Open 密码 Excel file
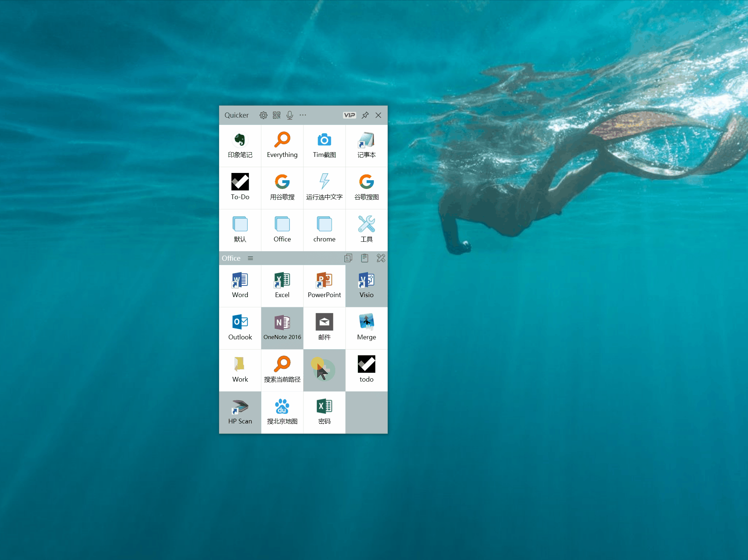Viewport: 748px width, 560px height. (x=324, y=413)
